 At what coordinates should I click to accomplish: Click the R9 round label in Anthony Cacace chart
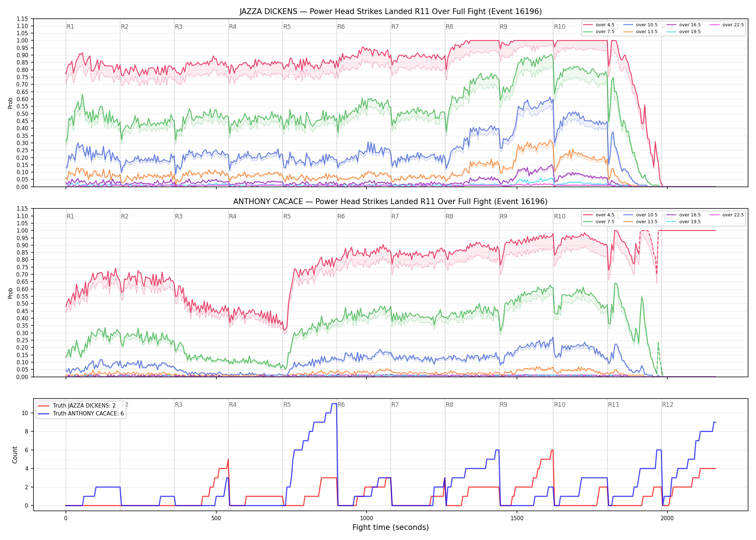[x=503, y=216]
